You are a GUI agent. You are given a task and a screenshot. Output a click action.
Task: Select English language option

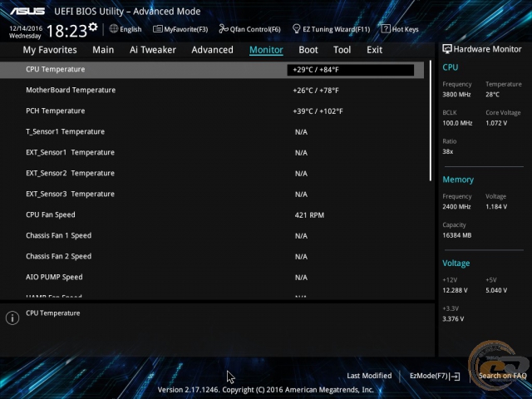click(x=131, y=29)
